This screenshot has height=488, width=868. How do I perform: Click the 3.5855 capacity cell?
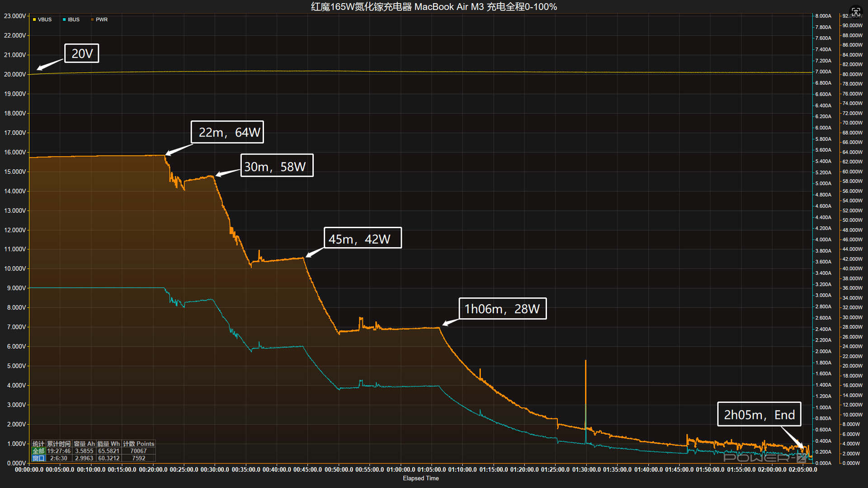84,451
